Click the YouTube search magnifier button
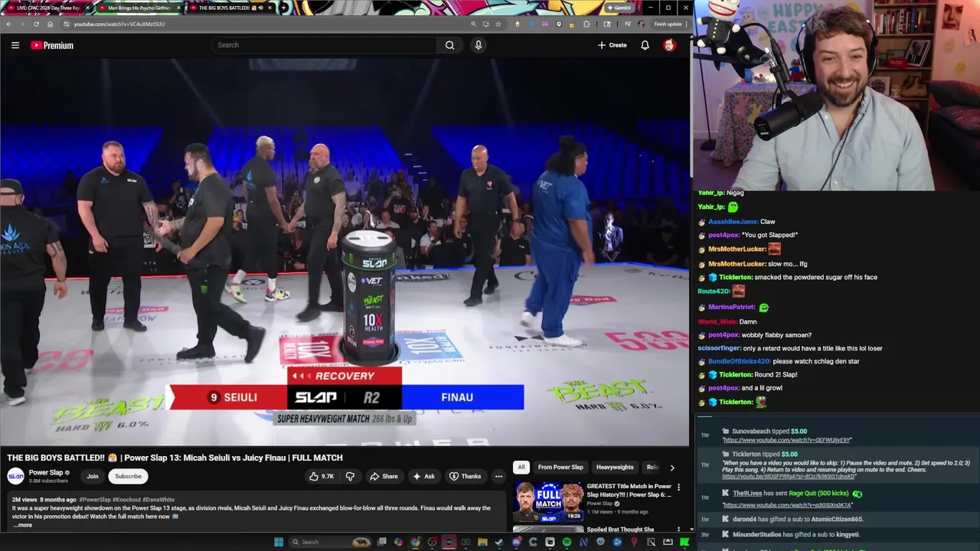This screenshot has height=551, width=980. click(449, 45)
